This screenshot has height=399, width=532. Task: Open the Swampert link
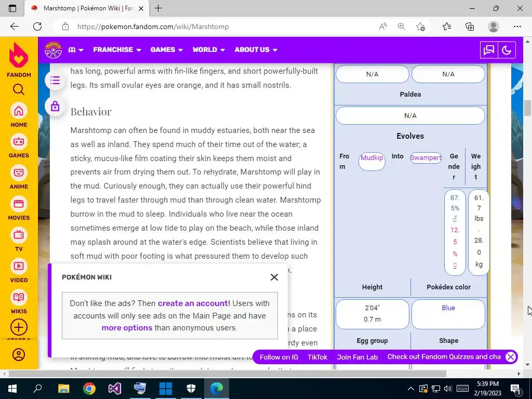click(426, 157)
